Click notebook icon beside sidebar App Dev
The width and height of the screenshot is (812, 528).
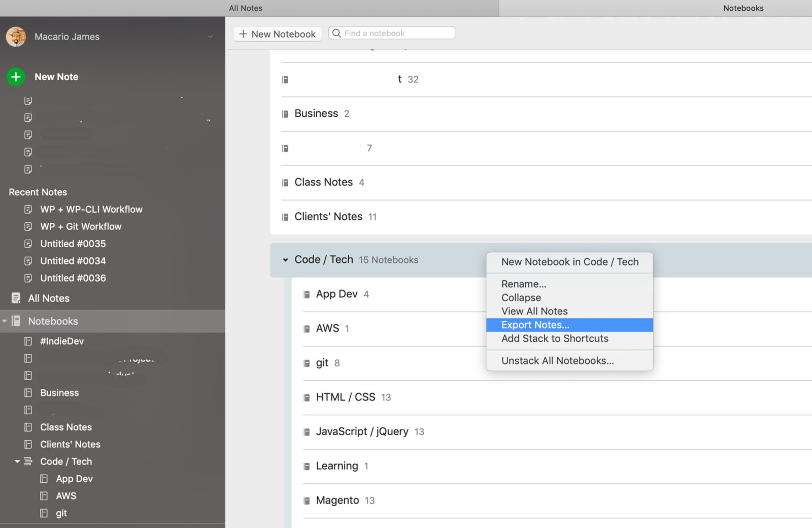[x=44, y=479]
